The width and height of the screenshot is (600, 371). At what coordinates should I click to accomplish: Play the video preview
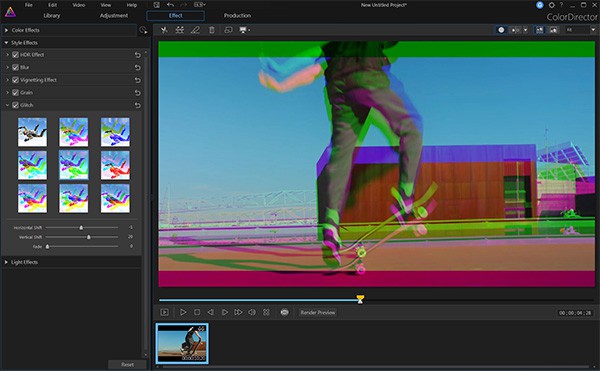[x=183, y=312]
